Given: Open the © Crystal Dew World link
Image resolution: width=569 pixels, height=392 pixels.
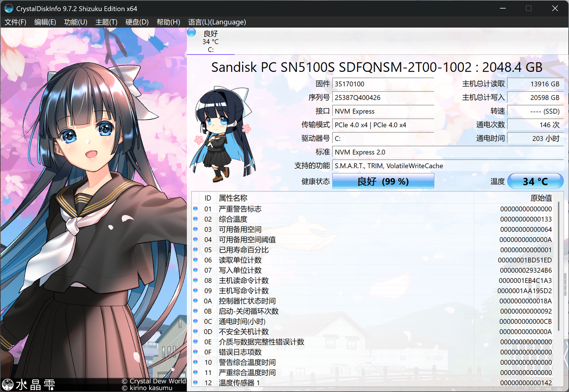Looking at the screenshot, I should 154,381.
